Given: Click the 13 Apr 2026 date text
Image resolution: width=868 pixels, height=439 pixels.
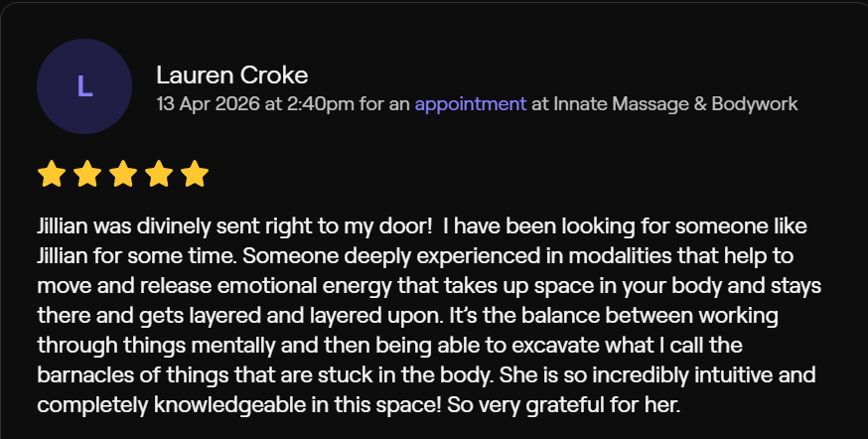Looking at the screenshot, I should click(x=209, y=104).
